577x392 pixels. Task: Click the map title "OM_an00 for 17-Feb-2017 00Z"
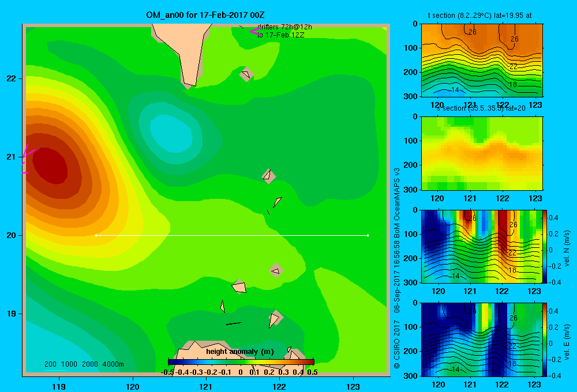click(205, 15)
